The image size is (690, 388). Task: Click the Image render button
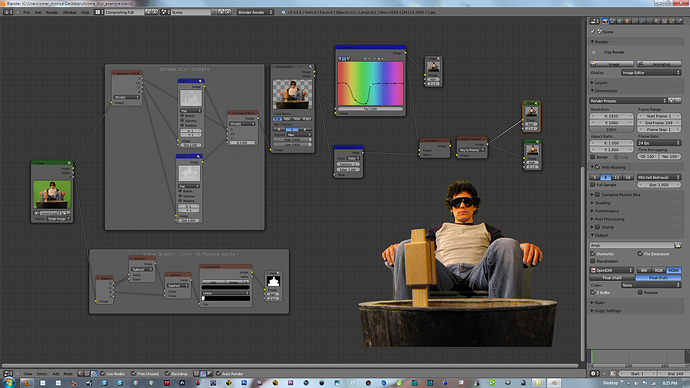click(612, 64)
